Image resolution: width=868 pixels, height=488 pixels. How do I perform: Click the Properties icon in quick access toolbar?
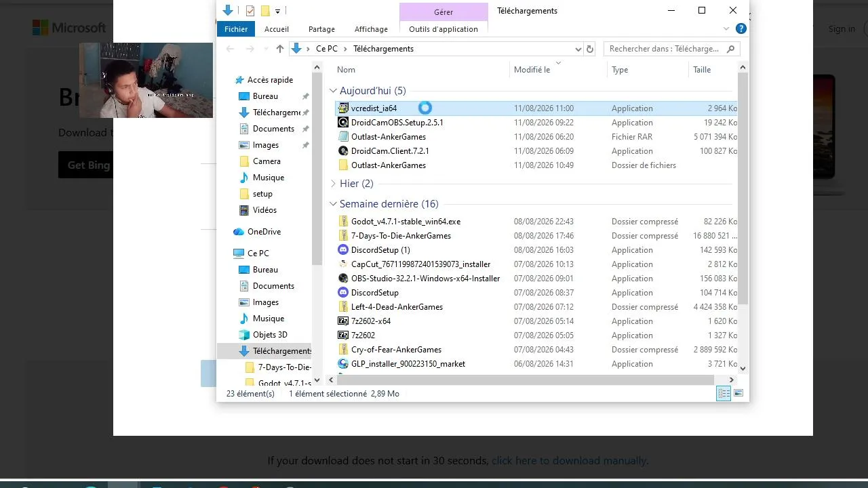250,10
